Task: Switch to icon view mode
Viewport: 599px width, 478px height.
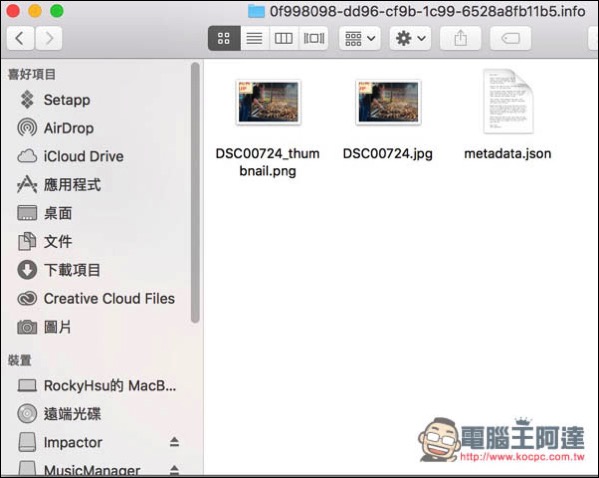Action: [x=224, y=38]
